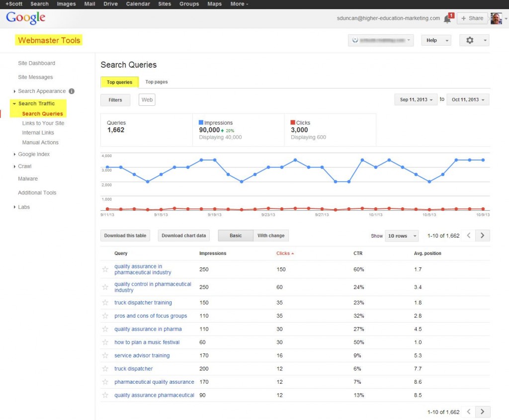Open Manual Actions in the sidebar
Image resolution: width=509 pixels, height=420 pixels.
[40, 143]
